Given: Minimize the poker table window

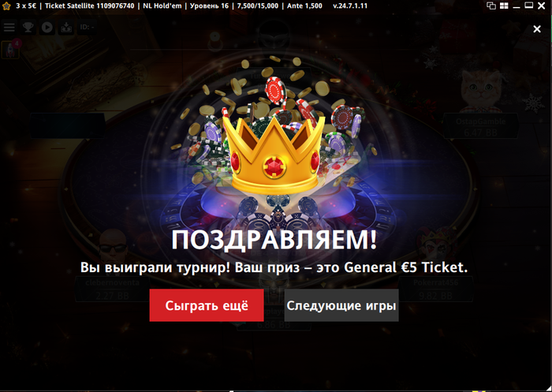Looking at the screenshot, I should point(517,6).
